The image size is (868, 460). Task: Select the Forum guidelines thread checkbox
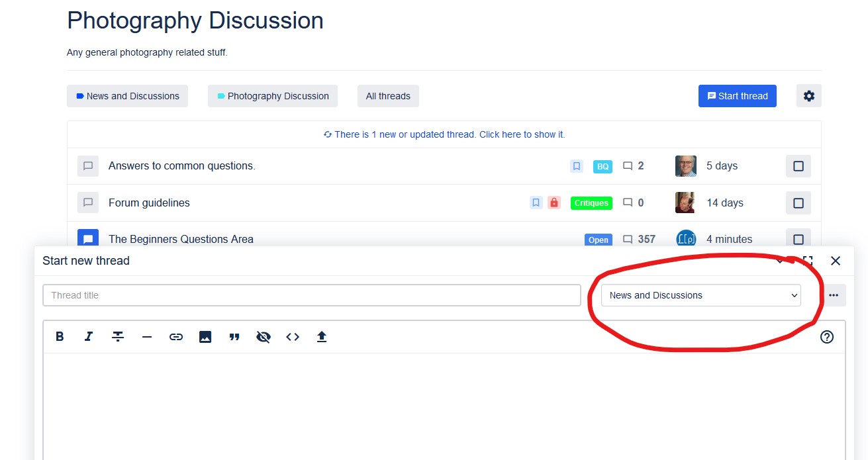[798, 203]
